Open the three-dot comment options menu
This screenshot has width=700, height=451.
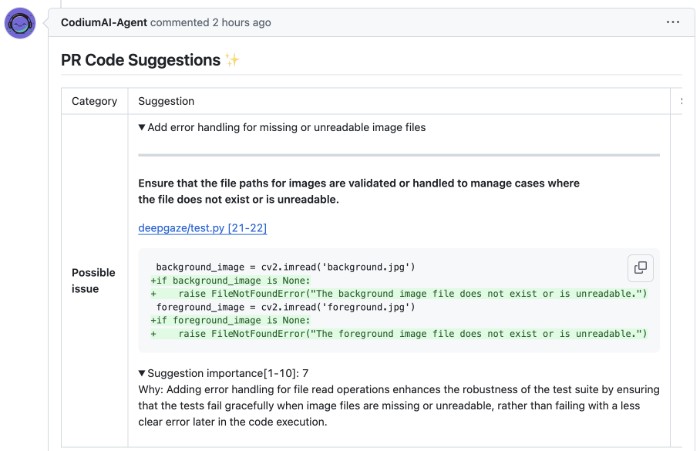point(672,22)
